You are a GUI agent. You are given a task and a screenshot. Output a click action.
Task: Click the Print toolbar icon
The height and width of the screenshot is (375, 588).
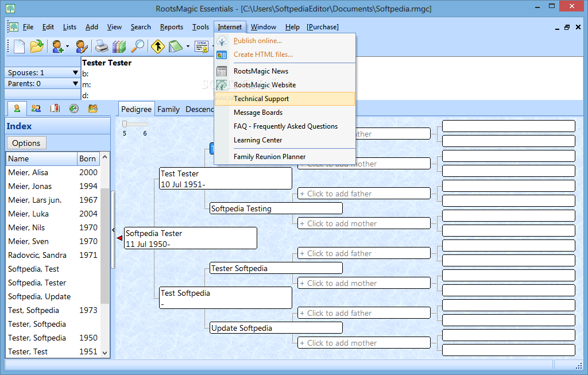pyautogui.click(x=101, y=47)
